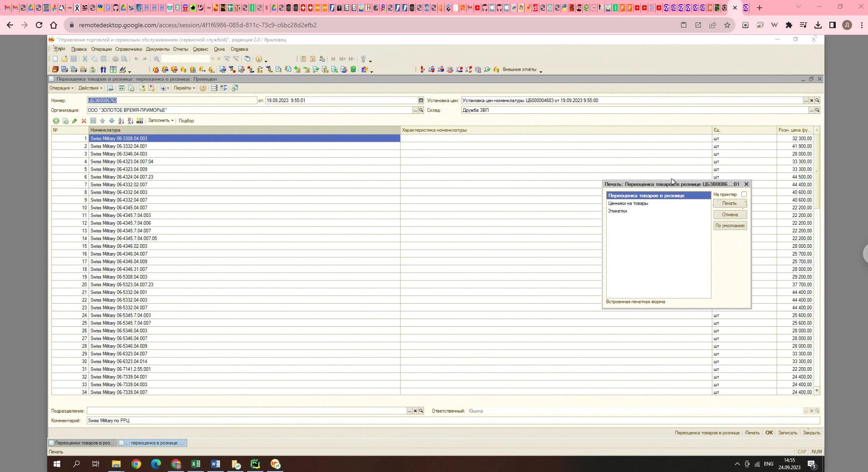Image resolution: width=868 pixels, height=472 pixels.
Task: Click the information icon in main toolbar
Action: [x=259, y=59]
